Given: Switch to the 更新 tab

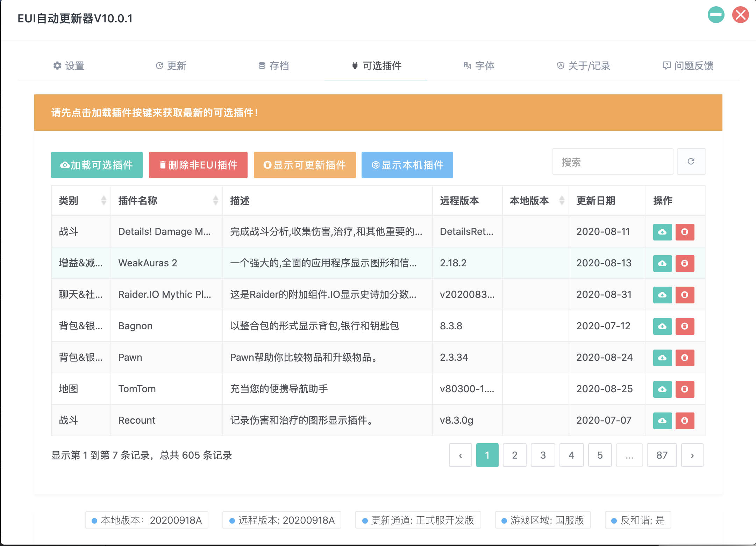Looking at the screenshot, I should tap(171, 66).
